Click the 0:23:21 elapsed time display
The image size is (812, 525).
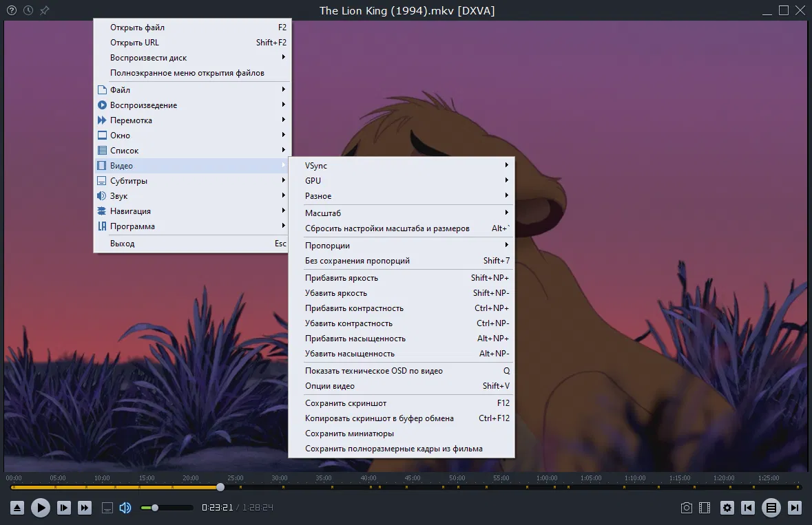218,507
